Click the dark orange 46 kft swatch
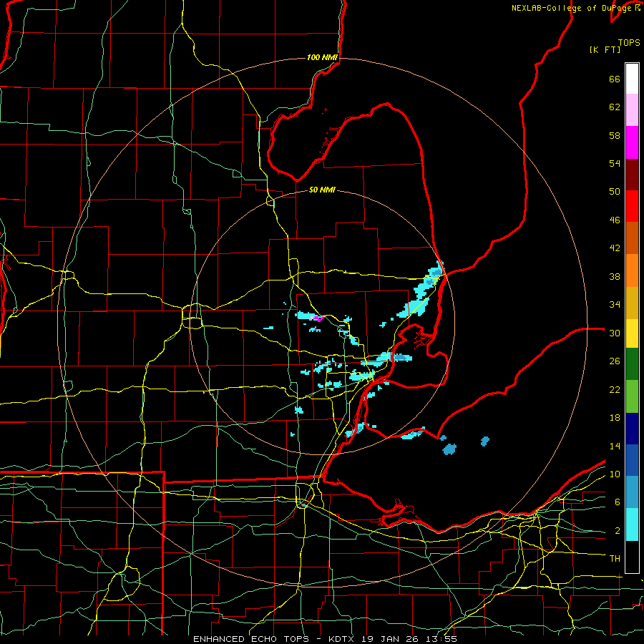Screen dimensions: 644x644 [x=632, y=238]
